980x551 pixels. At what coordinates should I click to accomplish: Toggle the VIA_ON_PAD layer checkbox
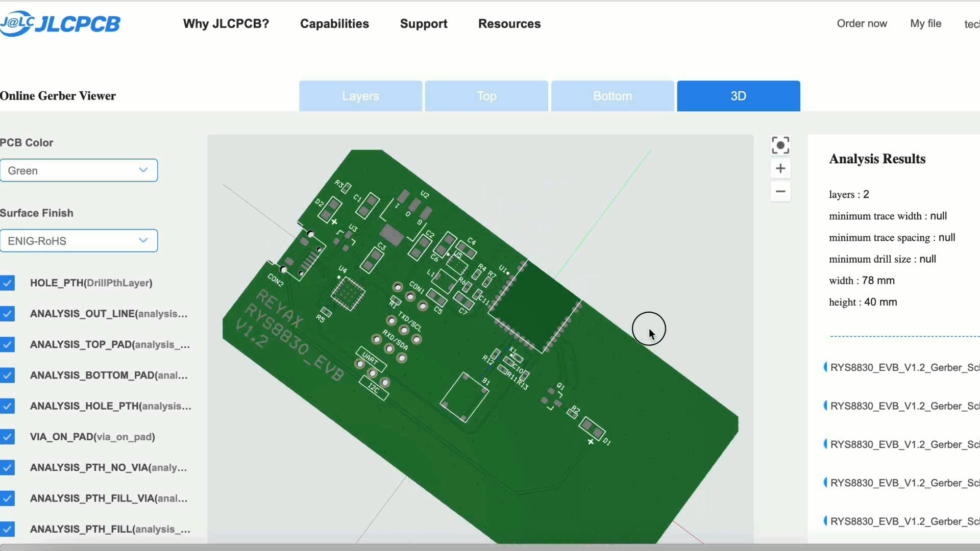click(x=7, y=437)
